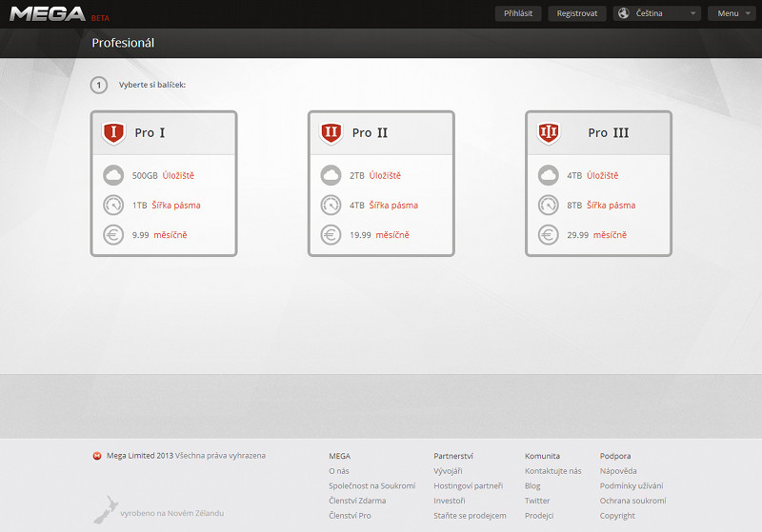The height and width of the screenshot is (532, 762).
Task: Click the Komunita footer heading
Action: 542,456
